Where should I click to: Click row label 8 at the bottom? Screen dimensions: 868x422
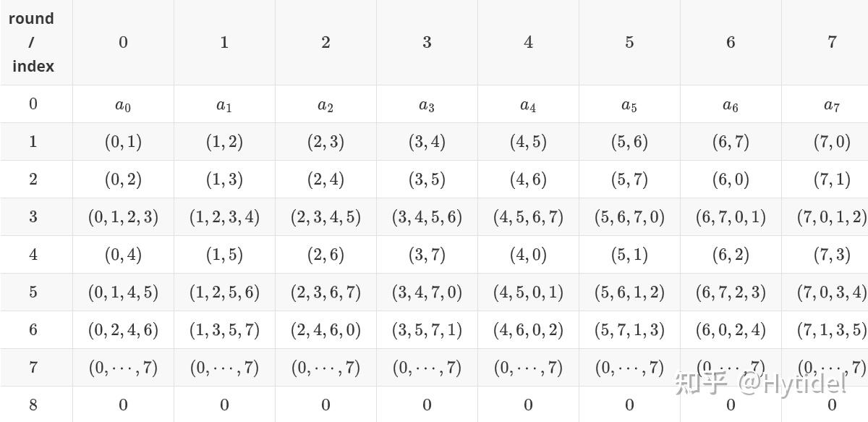tap(33, 404)
